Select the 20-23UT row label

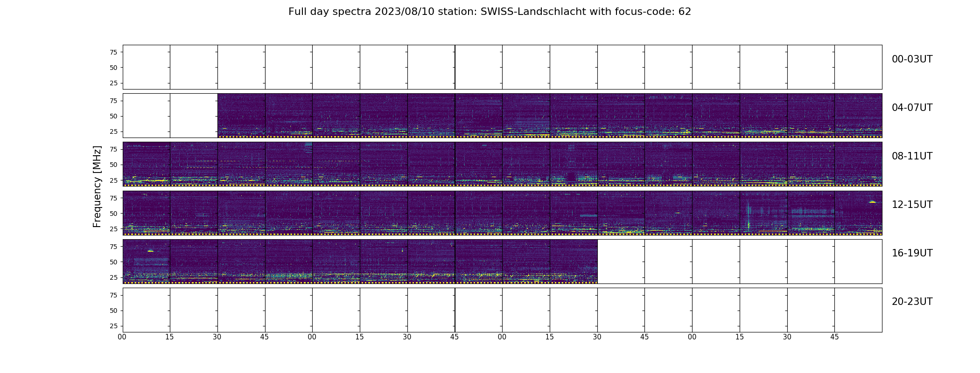[x=912, y=302]
